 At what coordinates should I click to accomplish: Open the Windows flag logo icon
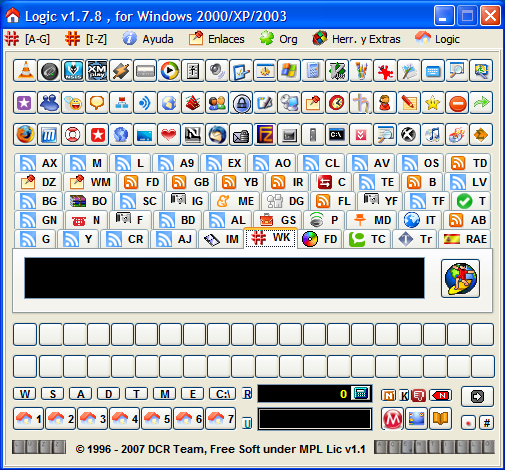click(289, 71)
